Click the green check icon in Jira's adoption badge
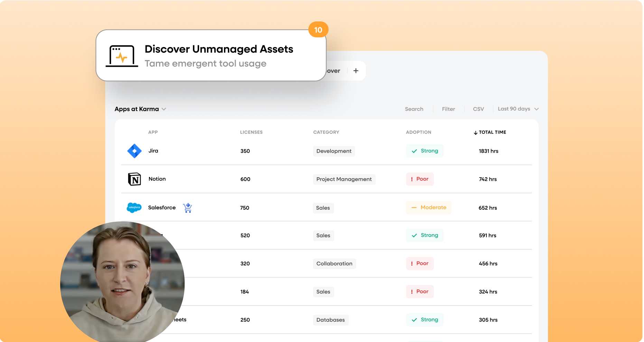 [x=414, y=151]
